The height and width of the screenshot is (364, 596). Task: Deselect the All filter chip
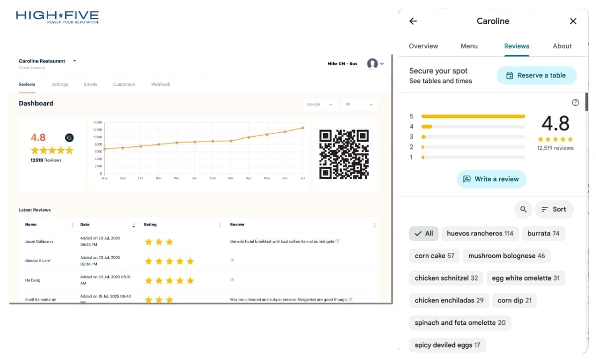[424, 233]
